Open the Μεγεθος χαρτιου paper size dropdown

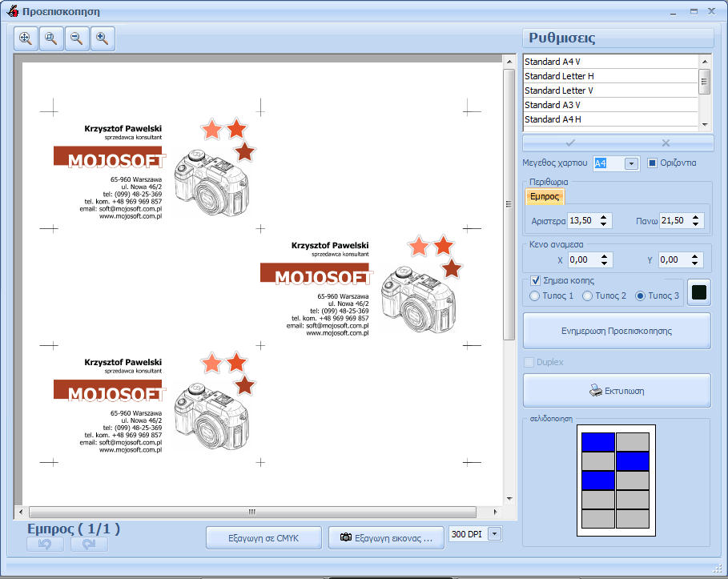pos(631,163)
